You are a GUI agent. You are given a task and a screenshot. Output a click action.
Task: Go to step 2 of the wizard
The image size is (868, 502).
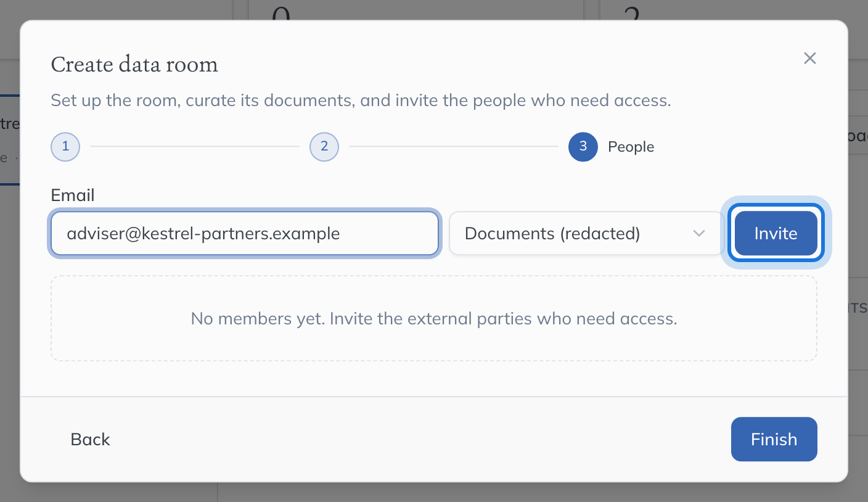click(324, 147)
